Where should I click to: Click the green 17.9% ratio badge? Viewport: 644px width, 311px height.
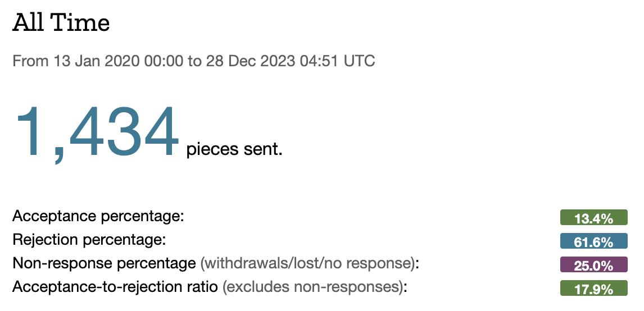click(593, 289)
